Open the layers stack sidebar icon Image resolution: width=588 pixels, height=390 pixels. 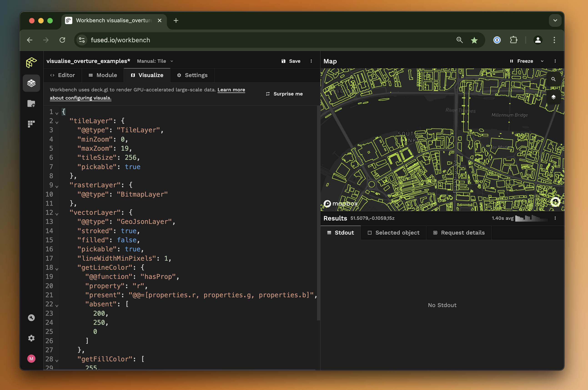pyautogui.click(x=31, y=83)
